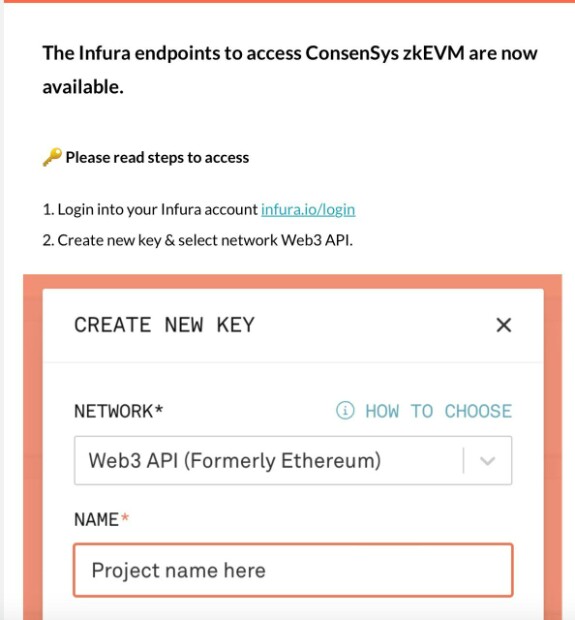Click the Please read steps to access heading
The height and width of the screenshot is (620, 575).
[x=157, y=157]
